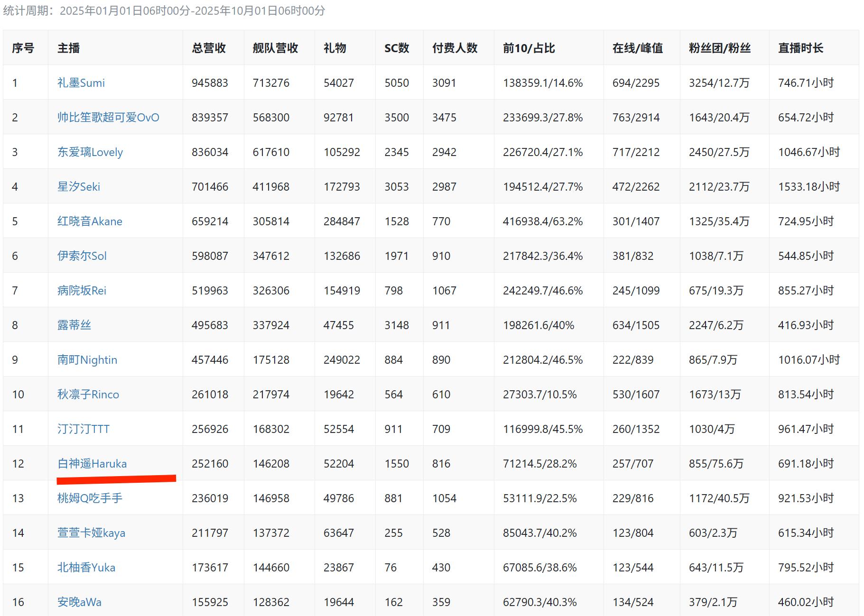Open the 病院坂Rei link
Image resolution: width=864 pixels, height=616 pixels.
[x=82, y=291]
